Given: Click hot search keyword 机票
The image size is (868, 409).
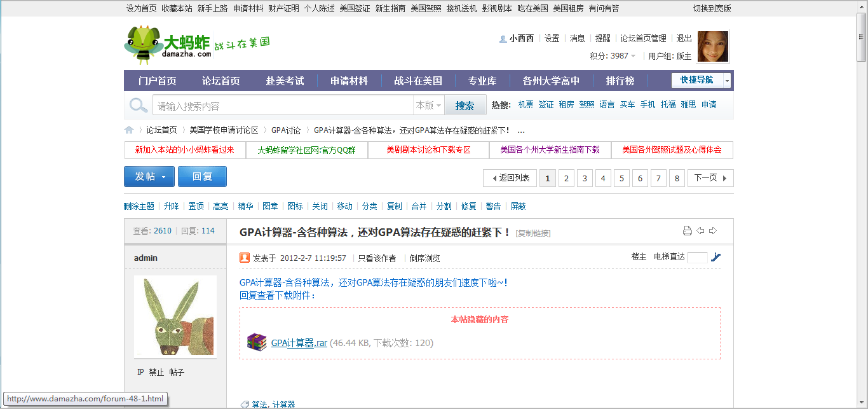Looking at the screenshot, I should [526, 104].
